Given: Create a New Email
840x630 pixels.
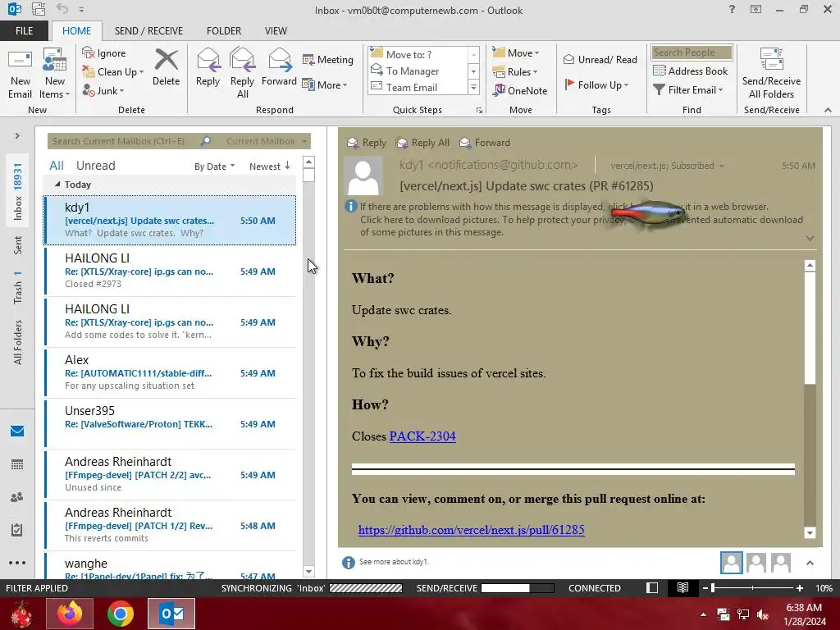Looking at the screenshot, I should click(20, 73).
